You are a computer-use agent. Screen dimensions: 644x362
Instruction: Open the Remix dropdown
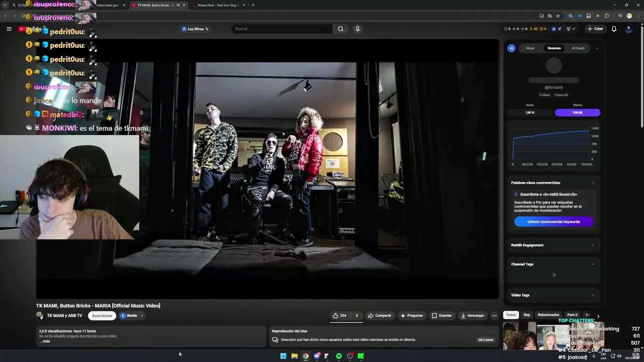tap(132, 316)
